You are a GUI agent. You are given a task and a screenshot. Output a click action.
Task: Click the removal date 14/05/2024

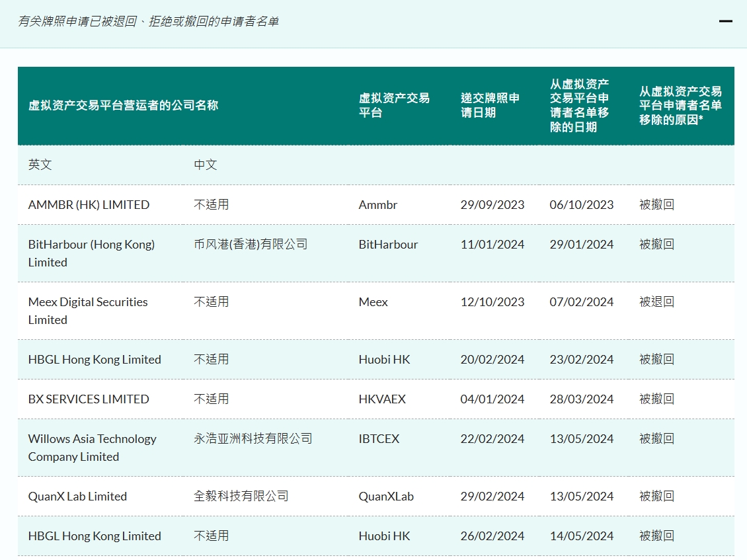(581, 536)
